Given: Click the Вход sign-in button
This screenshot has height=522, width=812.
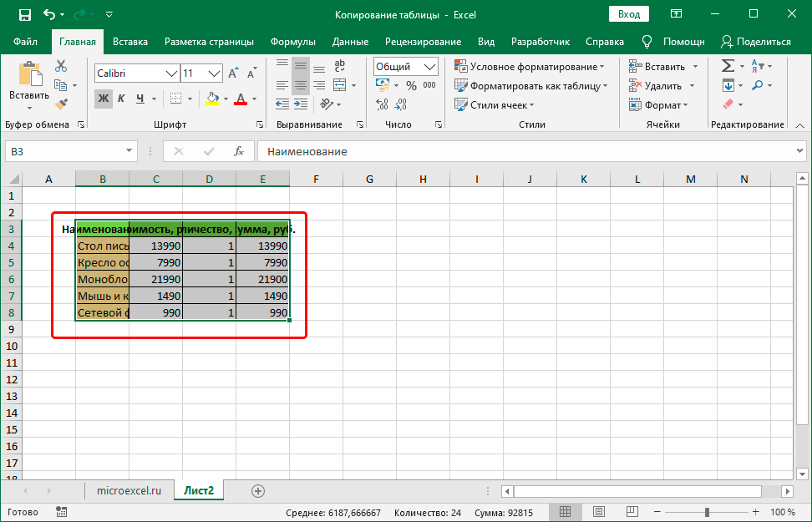Looking at the screenshot, I should pos(629,14).
